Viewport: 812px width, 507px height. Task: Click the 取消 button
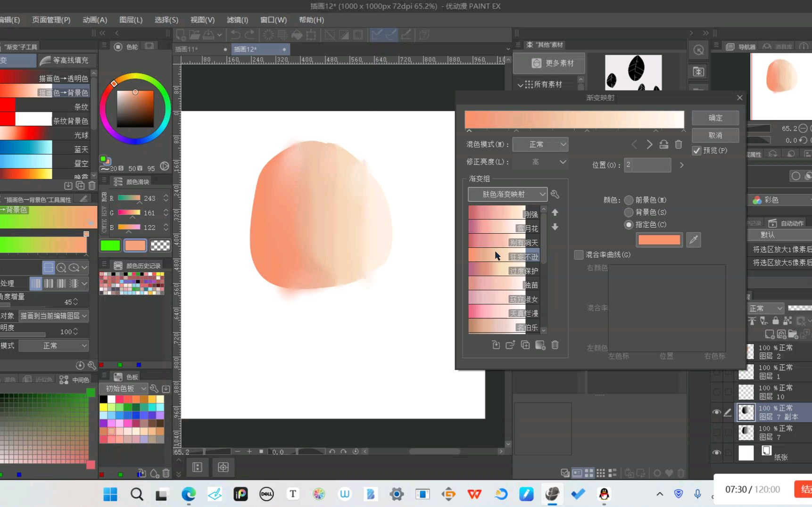[x=715, y=135]
